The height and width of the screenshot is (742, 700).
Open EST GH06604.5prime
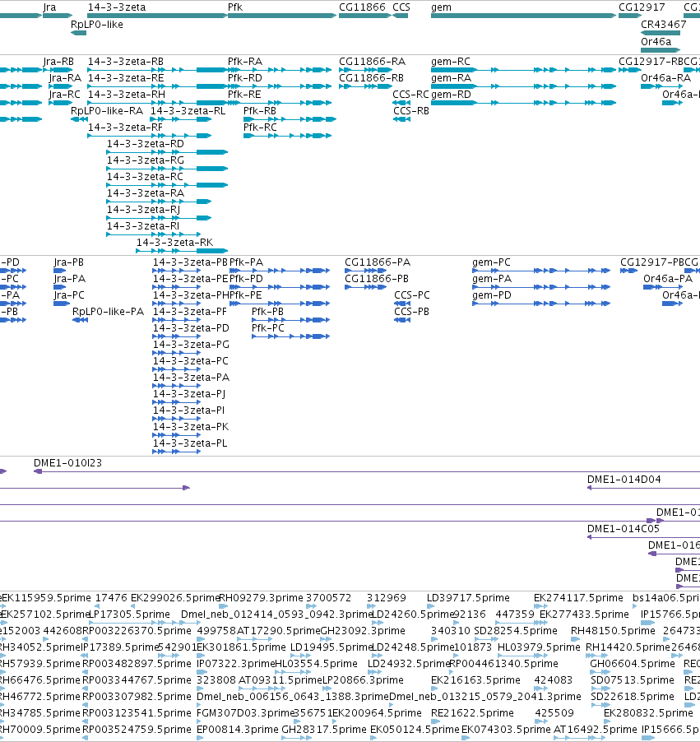pos(633,664)
